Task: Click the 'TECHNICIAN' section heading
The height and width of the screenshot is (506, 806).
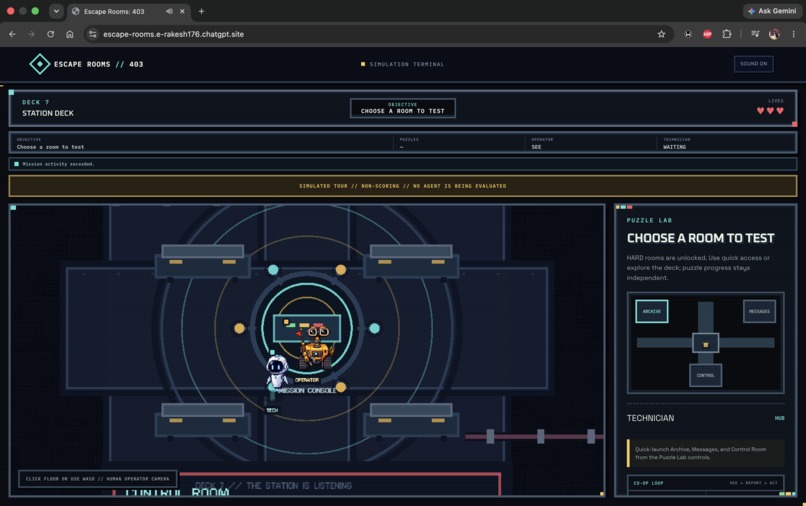Action: (650, 418)
